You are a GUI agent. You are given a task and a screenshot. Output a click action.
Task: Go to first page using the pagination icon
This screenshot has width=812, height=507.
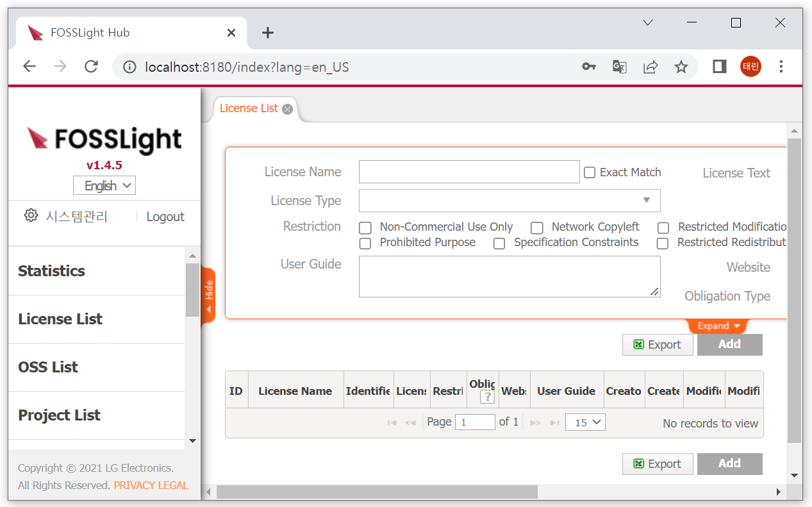point(392,422)
